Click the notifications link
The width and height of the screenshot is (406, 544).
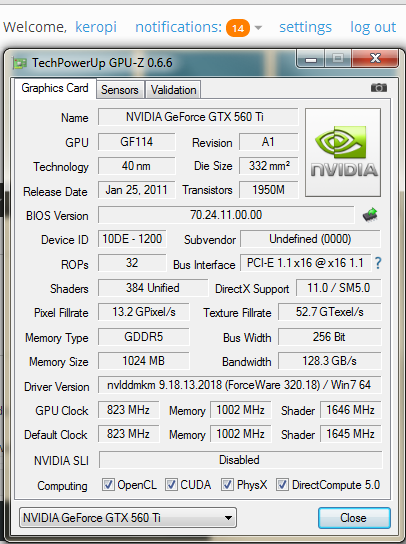pyautogui.click(x=178, y=27)
